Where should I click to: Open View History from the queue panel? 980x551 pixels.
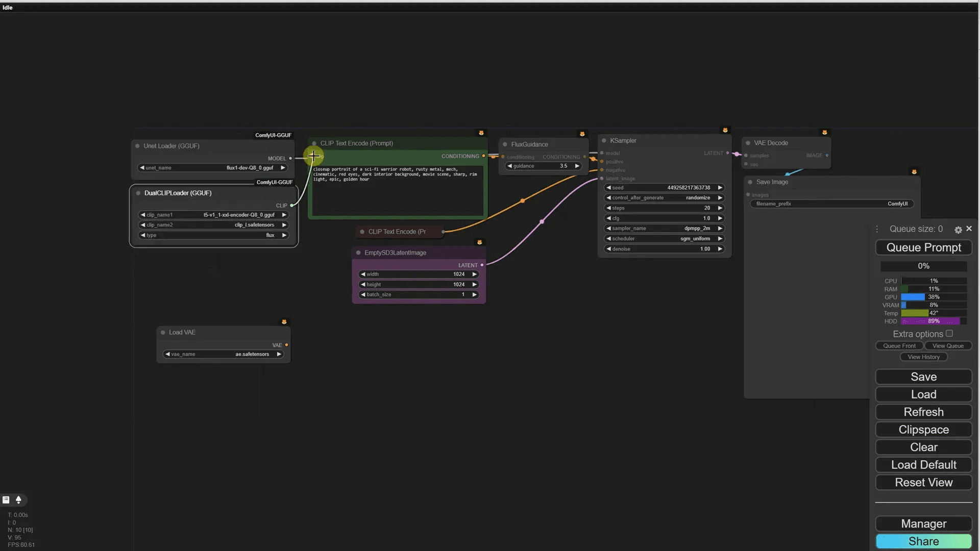(x=923, y=357)
